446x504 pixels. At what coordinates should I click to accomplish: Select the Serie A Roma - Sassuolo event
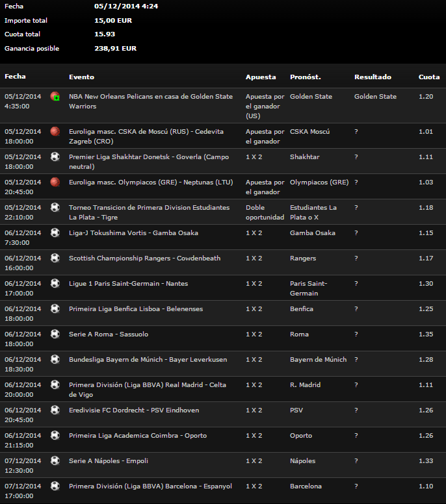point(109,334)
